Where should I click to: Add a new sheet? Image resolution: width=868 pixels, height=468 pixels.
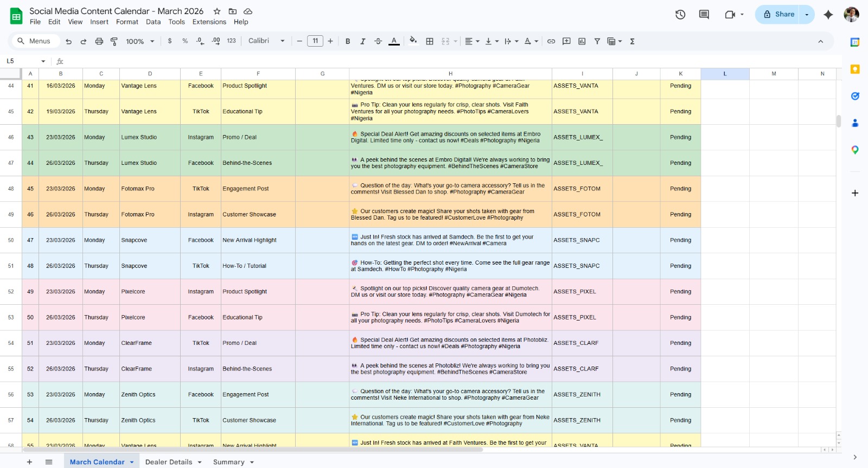29,462
